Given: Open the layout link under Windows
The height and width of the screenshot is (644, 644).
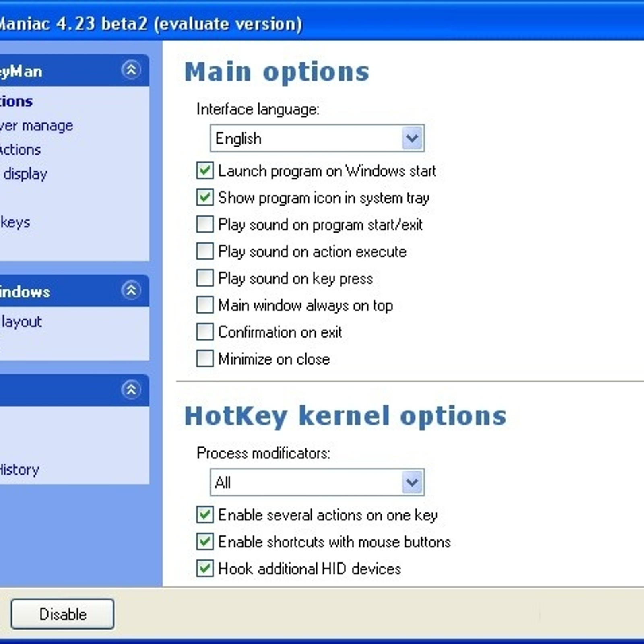Looking at the screenshot, I should (x=22, y=322).
